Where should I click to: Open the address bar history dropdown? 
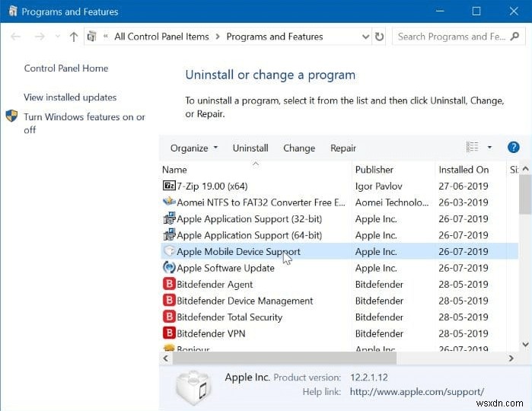point(365,37)
